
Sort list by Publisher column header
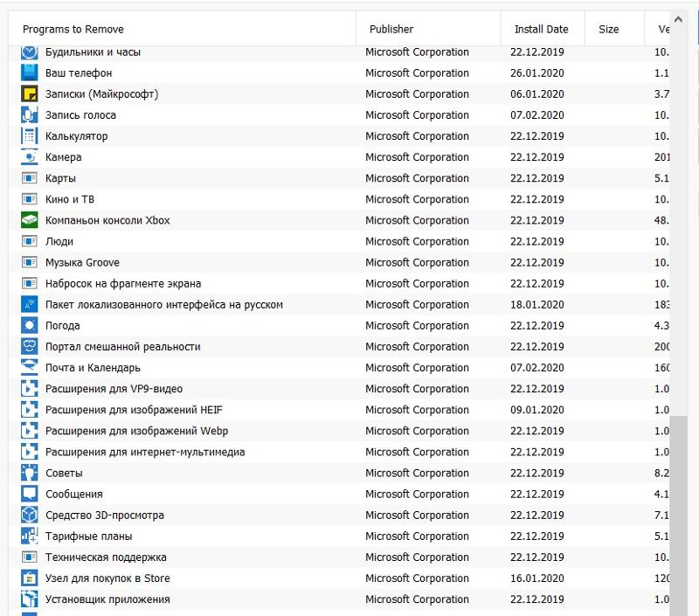point(391,30)
